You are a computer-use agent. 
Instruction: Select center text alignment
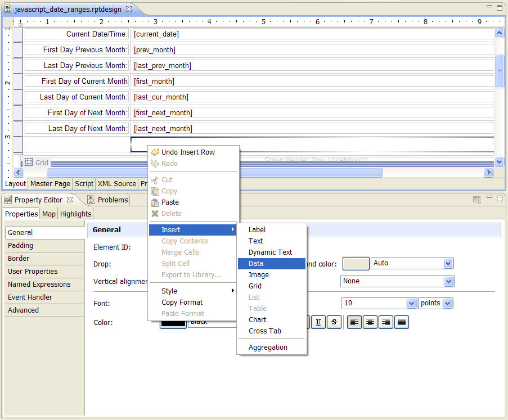(x=370, y=322)
